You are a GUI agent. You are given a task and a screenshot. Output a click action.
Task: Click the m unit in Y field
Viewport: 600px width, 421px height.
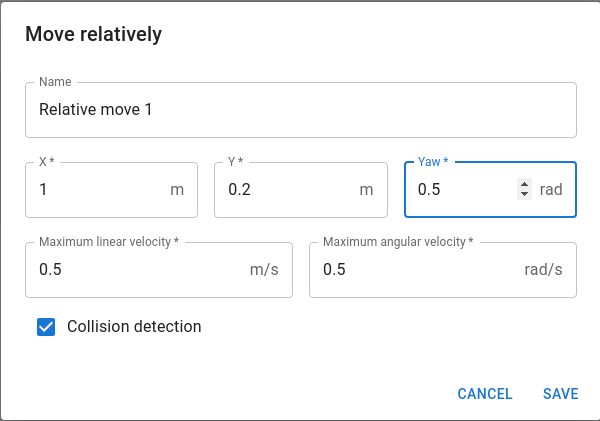[366, 190]
